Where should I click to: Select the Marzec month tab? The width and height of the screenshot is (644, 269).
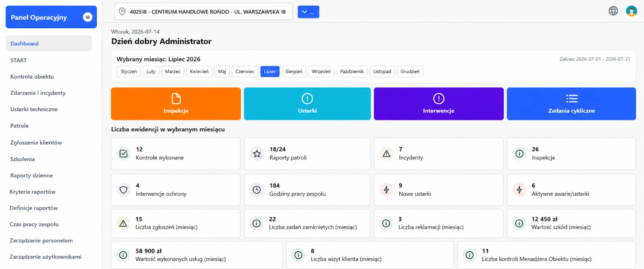pyautogui.click(x=173, y=71)
